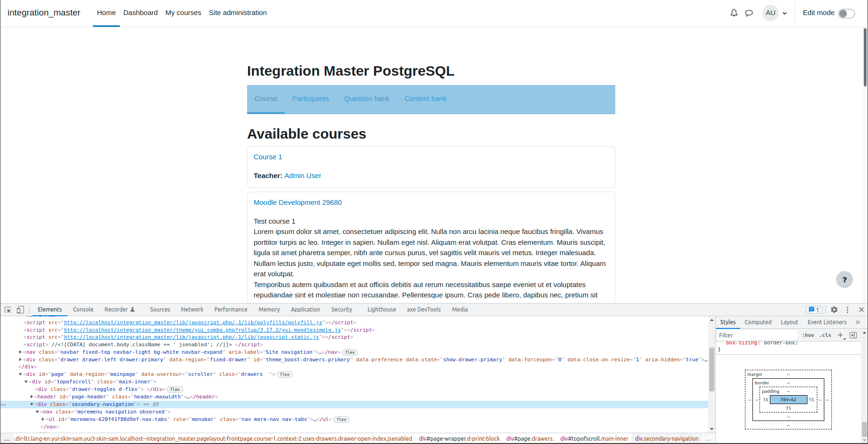
Task: Open Moodle Development 29680 course
Action: pyautogui.click(x=298, y=203)
